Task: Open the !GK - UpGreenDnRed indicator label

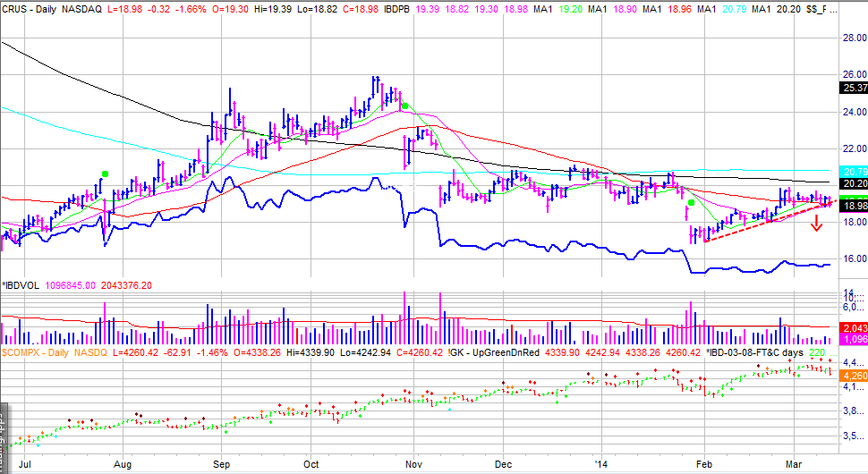Action: [493, 352]
